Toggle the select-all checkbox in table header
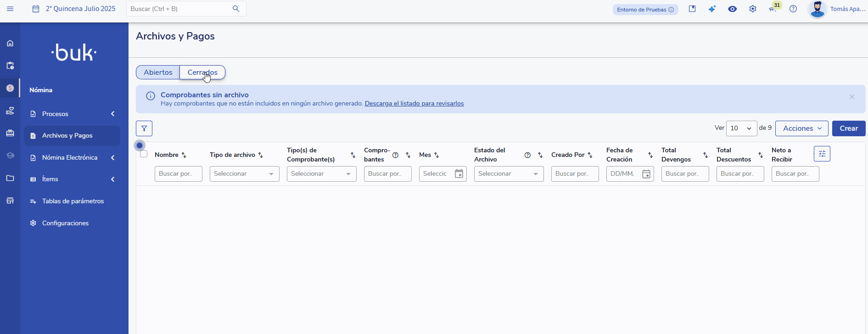 pos(144,154)
